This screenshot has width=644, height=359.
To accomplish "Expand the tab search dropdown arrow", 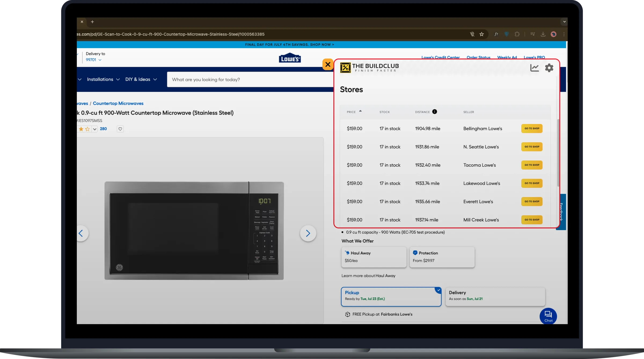I will pyautogui.click(x=564, y=22).
